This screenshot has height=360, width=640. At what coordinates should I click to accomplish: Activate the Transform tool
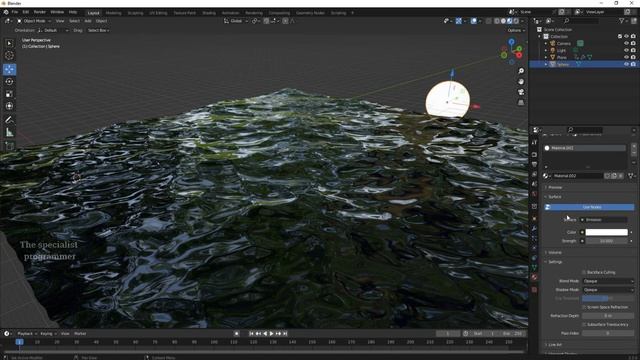[x=9, y=106]
